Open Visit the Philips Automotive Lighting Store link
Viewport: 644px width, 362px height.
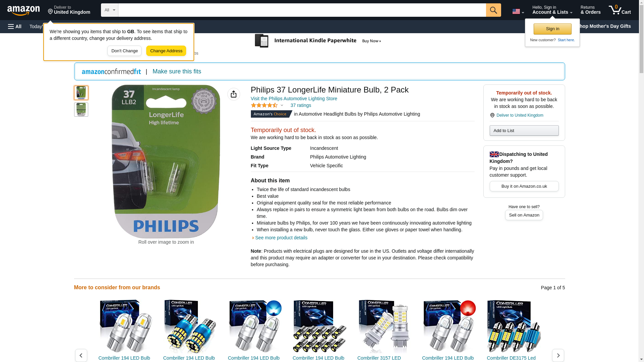[x=294, y=99]
